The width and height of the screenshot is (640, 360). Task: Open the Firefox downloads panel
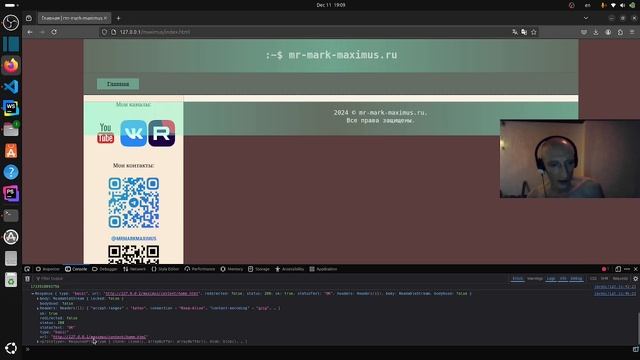pos(596,32)
